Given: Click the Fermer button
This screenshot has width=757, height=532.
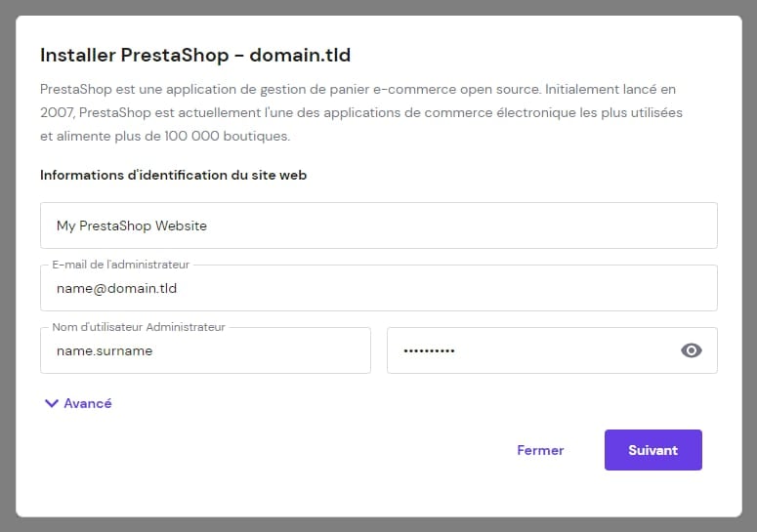Looking at the screenshot, I should [x=540, y=450].
